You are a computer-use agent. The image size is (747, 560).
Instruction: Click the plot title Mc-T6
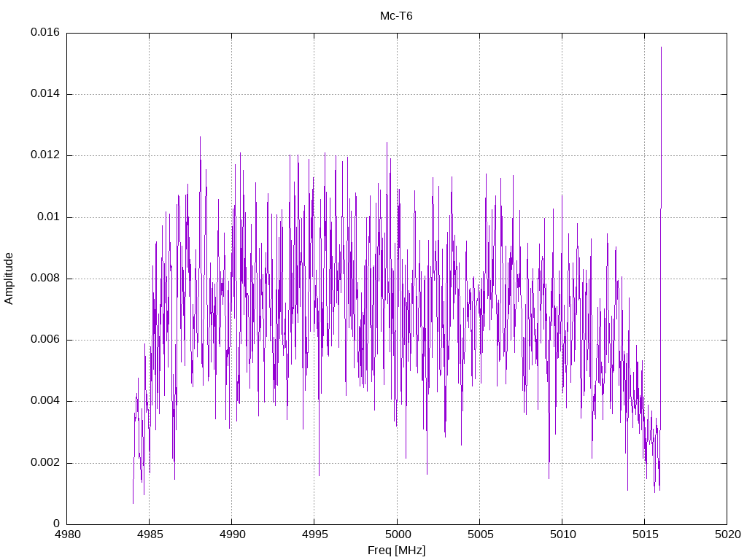tap(396, 16)
